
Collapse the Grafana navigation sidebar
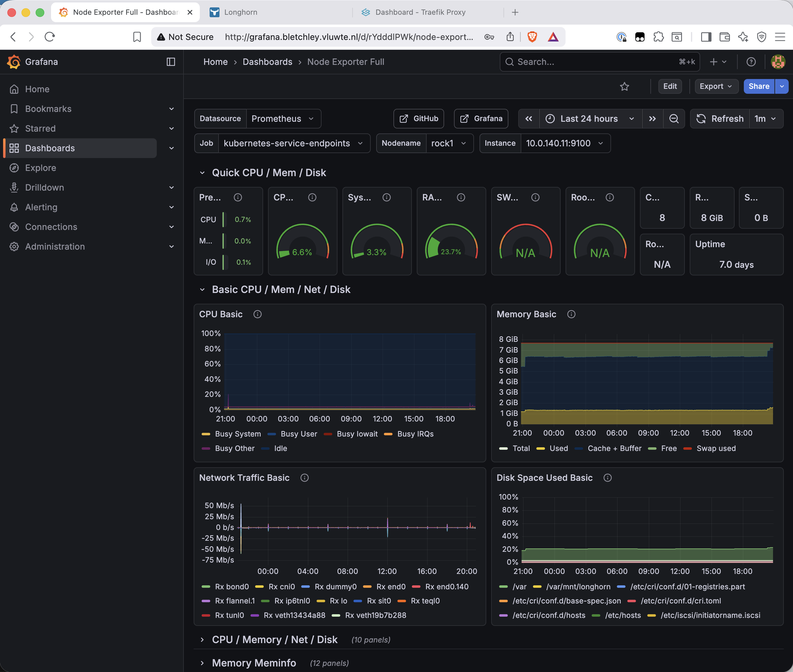pyautogui.click(x=171, y=61)
